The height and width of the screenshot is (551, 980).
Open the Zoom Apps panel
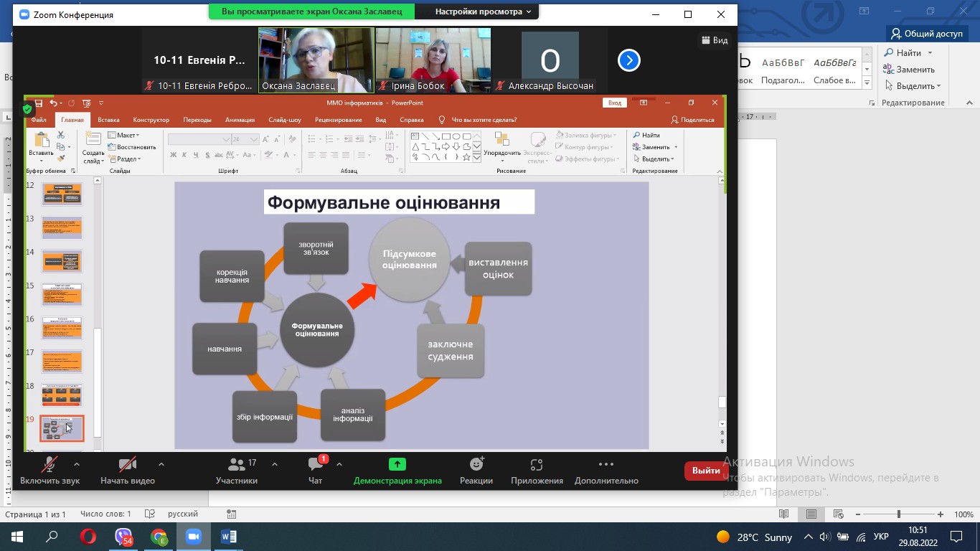click(x=537, y=470)
